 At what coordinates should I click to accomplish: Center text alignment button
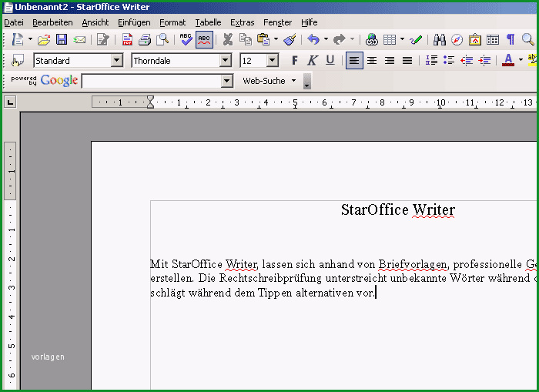pyautogui.click(x=372, y=61)
